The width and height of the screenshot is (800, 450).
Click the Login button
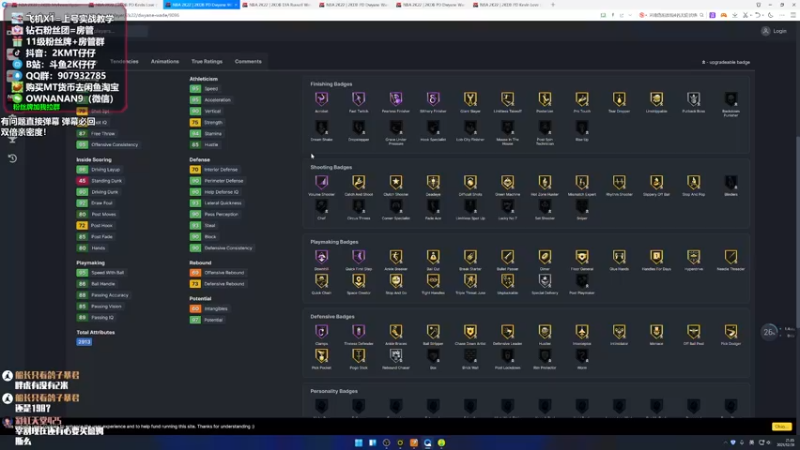[774, 31]
